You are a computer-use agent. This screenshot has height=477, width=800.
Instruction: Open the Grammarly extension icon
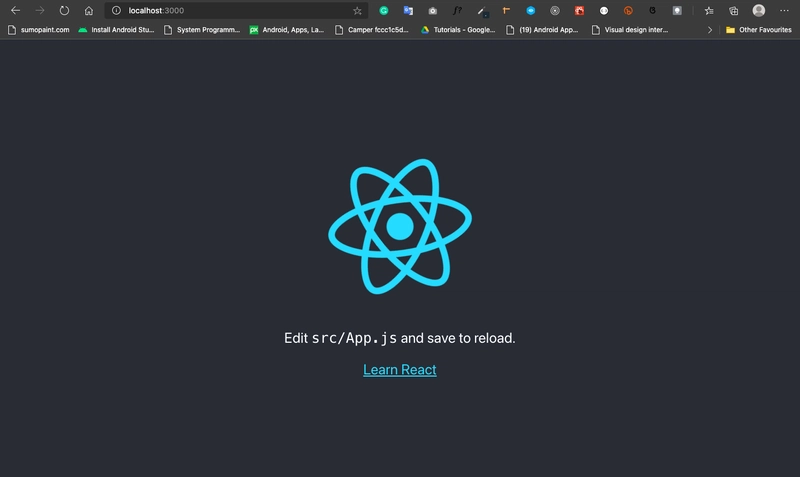point(384,11)
